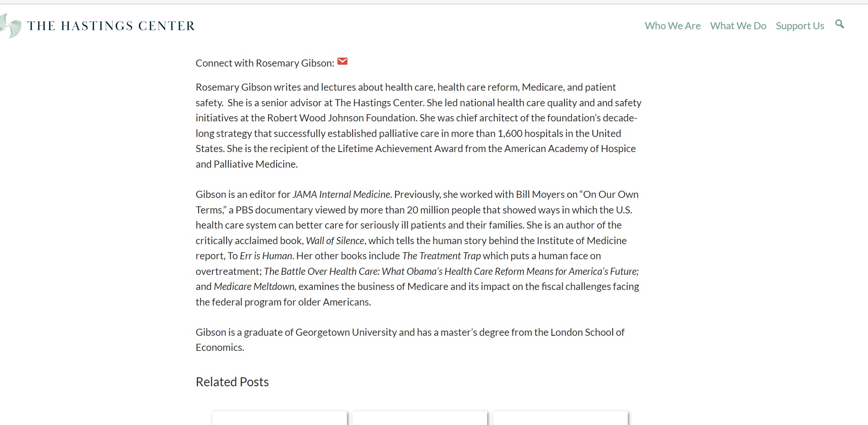Open the middle related post card
This screenshot has height=425, width=868.
click(x=420, y=418)
